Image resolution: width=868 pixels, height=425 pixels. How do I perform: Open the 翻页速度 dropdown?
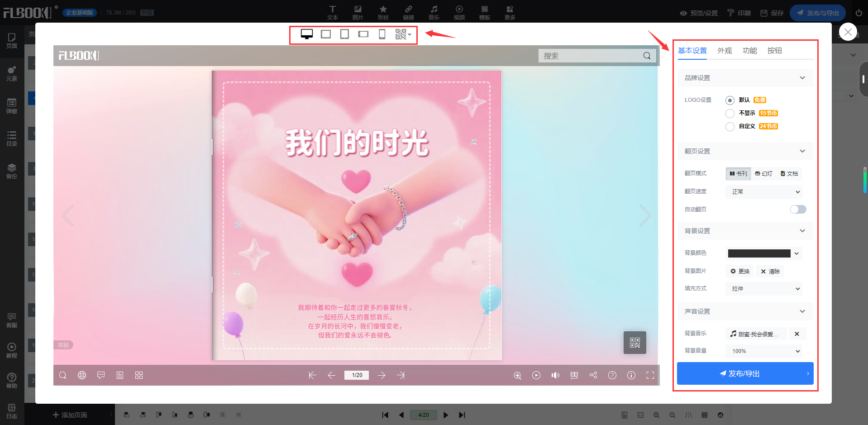point(764,192)
